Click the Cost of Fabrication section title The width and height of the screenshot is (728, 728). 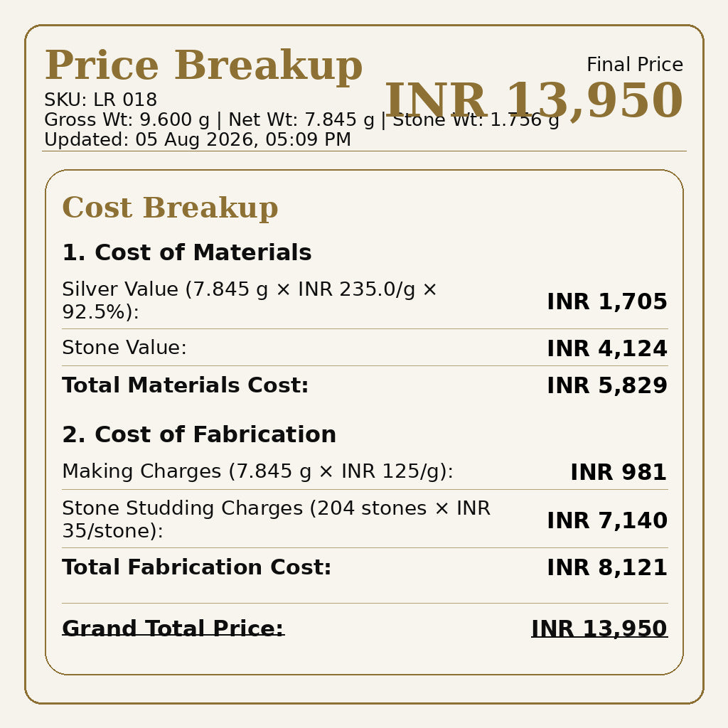pos(199,434)
